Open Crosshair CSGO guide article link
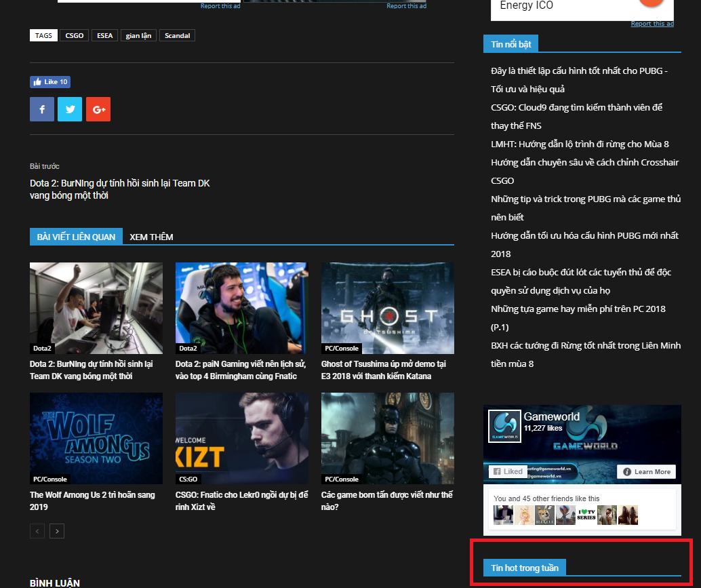The image size is (701, 588). 585,172
